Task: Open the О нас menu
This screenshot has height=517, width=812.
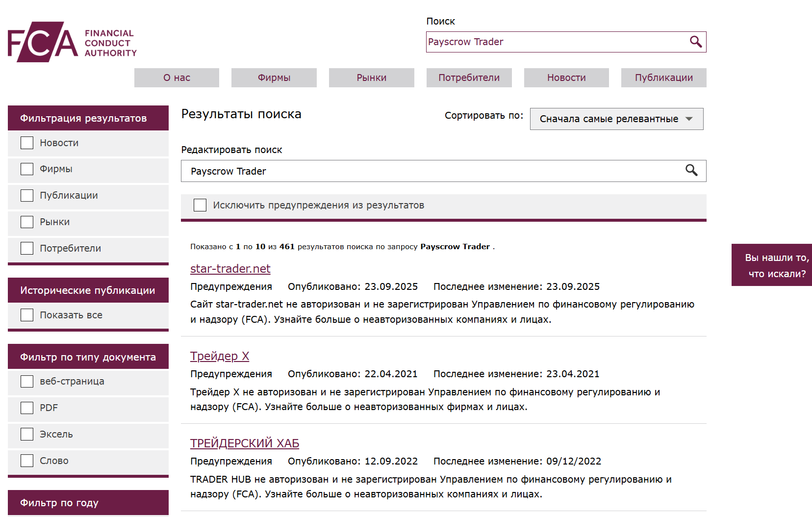Action: 177,78
